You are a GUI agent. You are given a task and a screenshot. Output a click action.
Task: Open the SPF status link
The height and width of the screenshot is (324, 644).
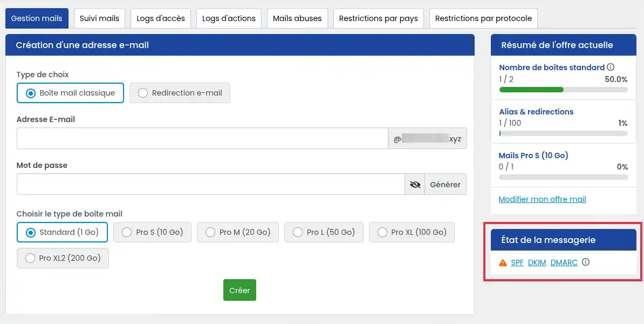point(517,263)
